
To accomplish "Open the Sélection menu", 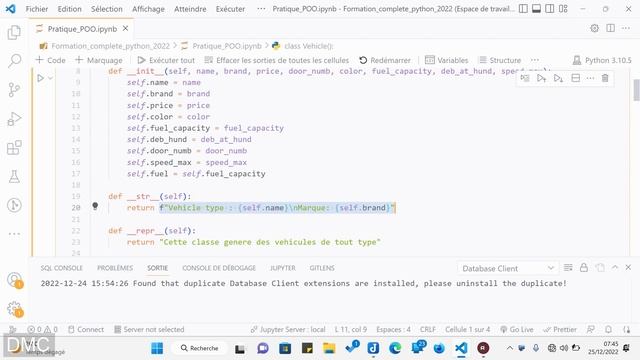I will coord(107,9).
